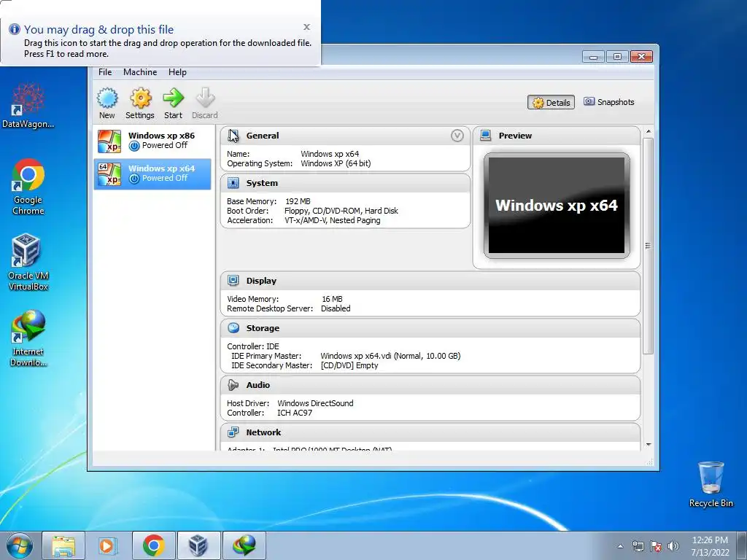Open the Recycle Bin
The width and height of the screenshot is (747, 560).
pos(711,484)
